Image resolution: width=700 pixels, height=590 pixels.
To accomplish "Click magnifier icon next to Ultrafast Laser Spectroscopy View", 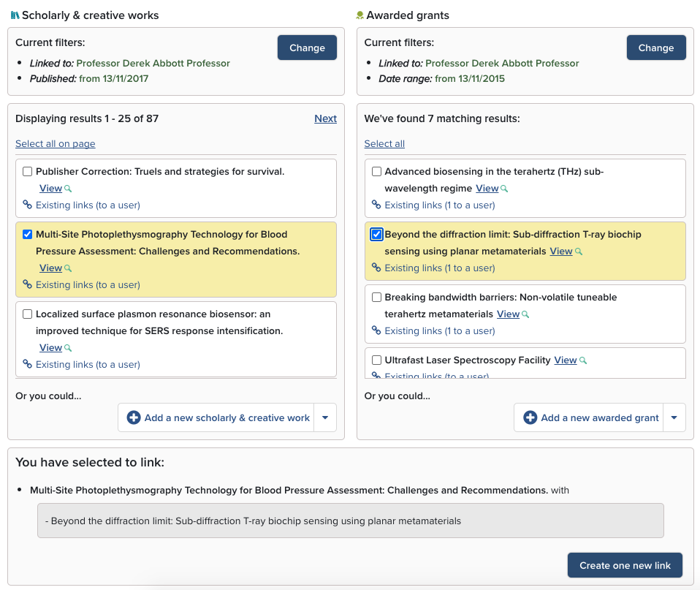I will [583, 360].
